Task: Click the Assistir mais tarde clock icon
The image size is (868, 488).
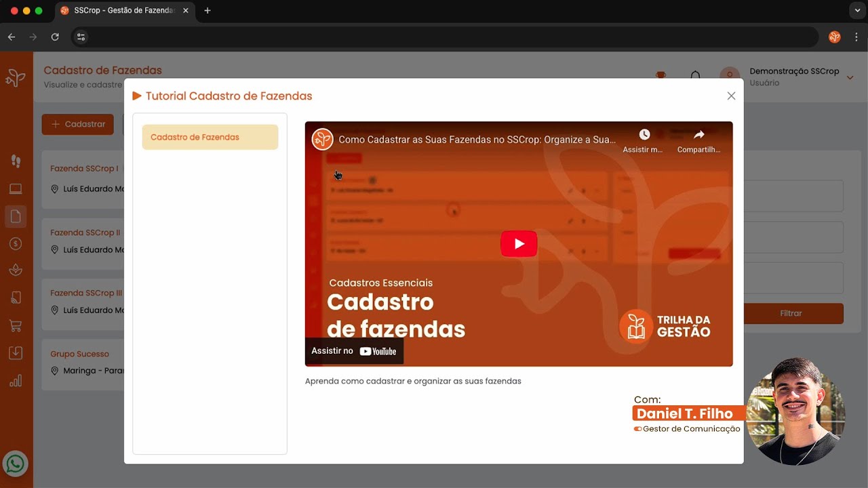Action: [x=644, y=135]
